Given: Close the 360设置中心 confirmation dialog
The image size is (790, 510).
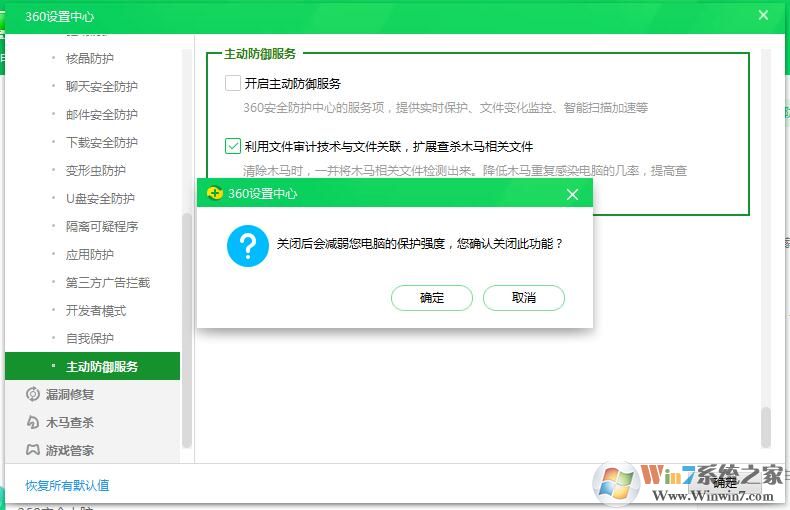Looking at the screenshot, I should (x=572, y=194).
